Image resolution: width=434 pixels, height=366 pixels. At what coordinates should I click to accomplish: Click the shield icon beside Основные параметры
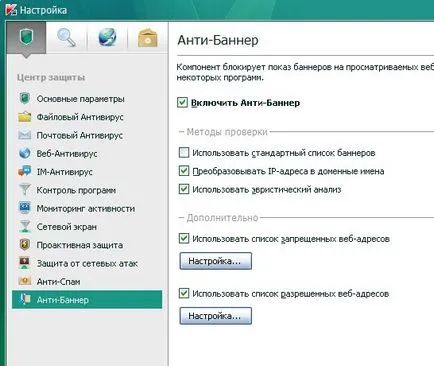25,99
